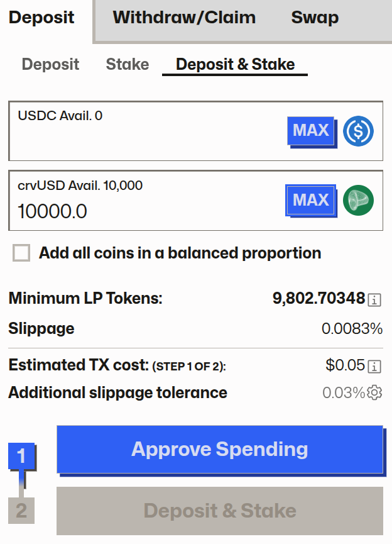
Task: Click the step 2 indicator badge
Action: point(21,511)
